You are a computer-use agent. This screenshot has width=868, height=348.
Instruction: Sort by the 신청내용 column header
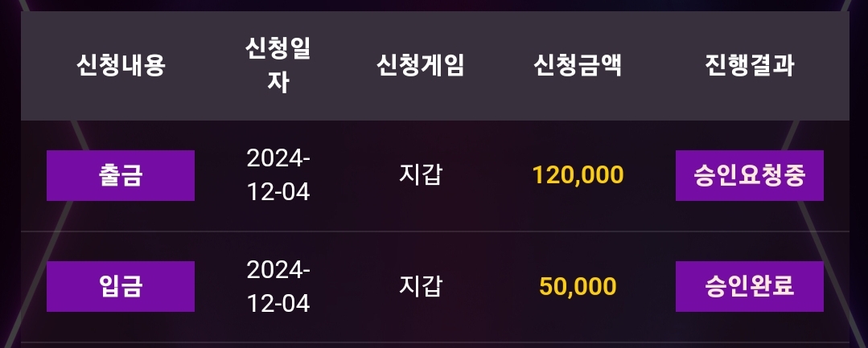(x=121, y=65)
